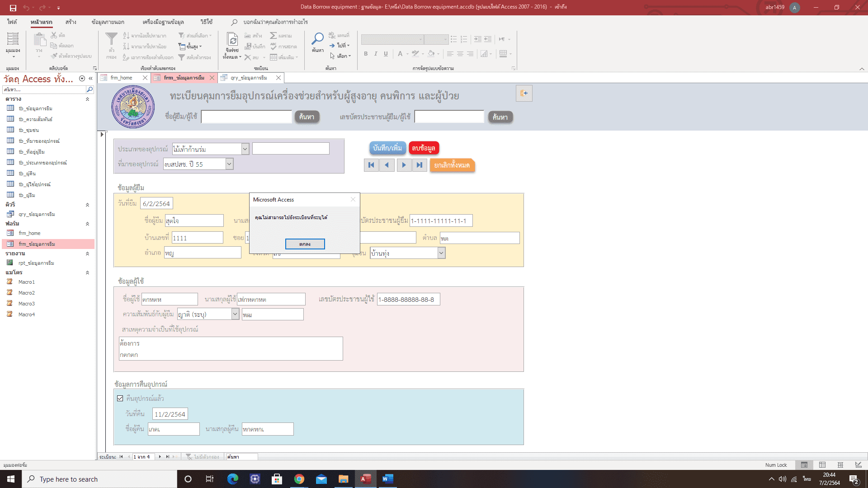Image resolution: width=868 pixels, height=488 pixels.
Task: Click the record search box in bottom navigator
Action: click(242, 457)
